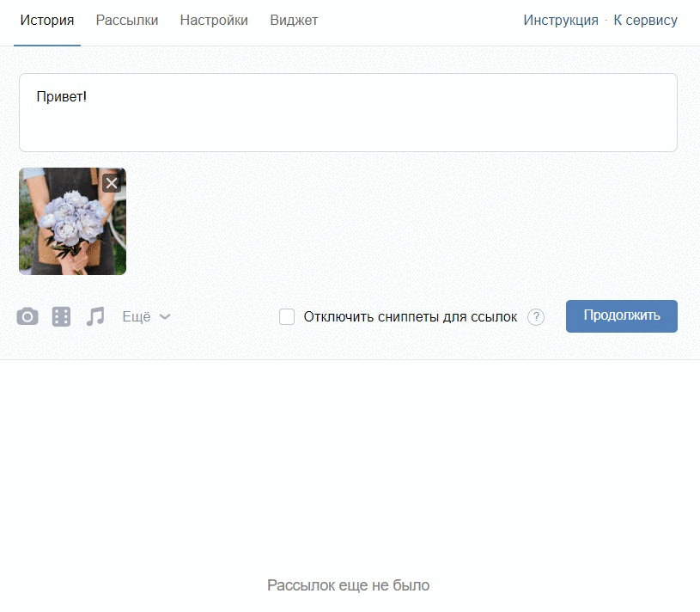
Task: Attach audio with the music note icon
Action: (x=95, y=316)
